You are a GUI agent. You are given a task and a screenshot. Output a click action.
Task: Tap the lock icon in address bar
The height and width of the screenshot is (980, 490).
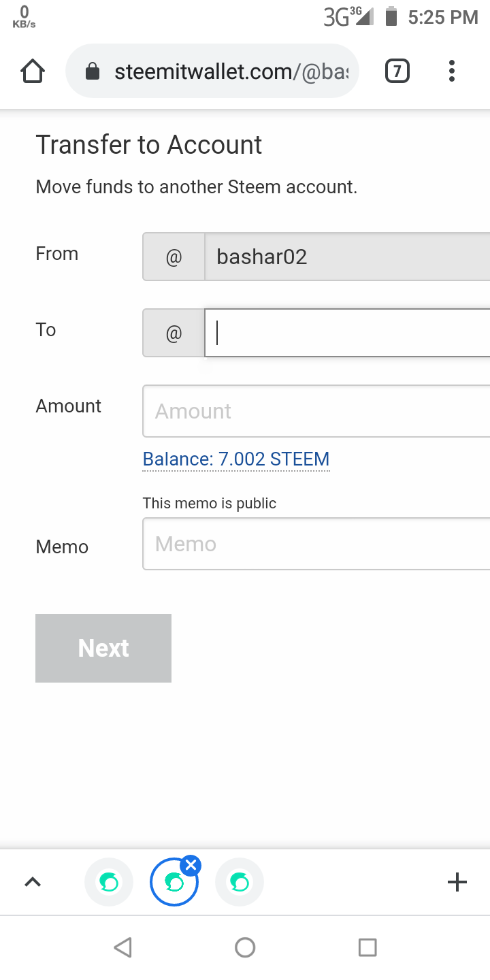pos(93,71)
